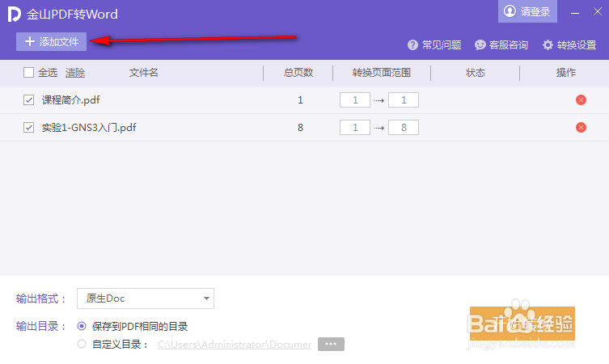Select the 实验1-GNS3入门.pdf file name
Image resolution: width=609 pixels, height=364 pixels.
[89, 128]
